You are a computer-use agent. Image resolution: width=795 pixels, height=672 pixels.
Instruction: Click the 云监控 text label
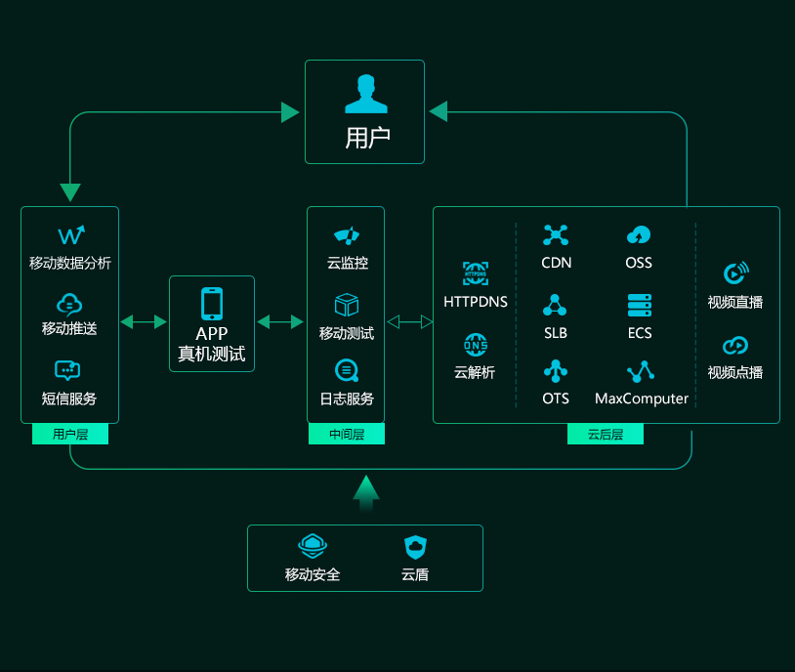[348, 263]
